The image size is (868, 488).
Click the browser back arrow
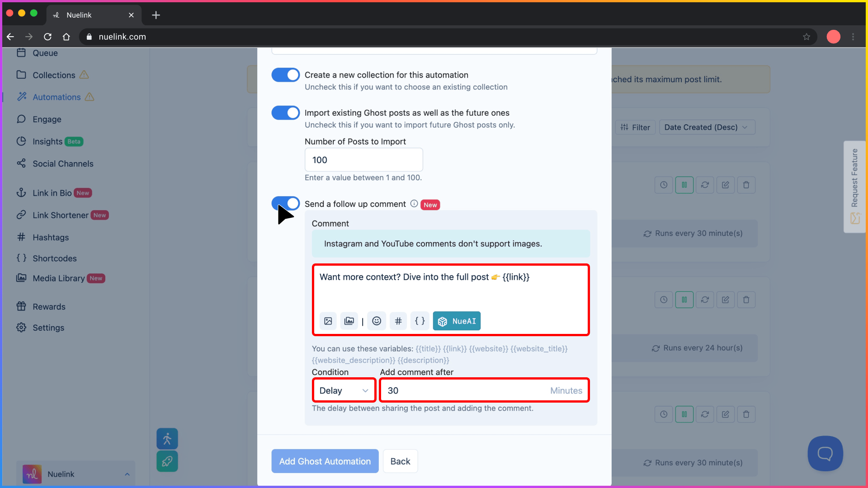pyautogui.click(x=10, y=37)
